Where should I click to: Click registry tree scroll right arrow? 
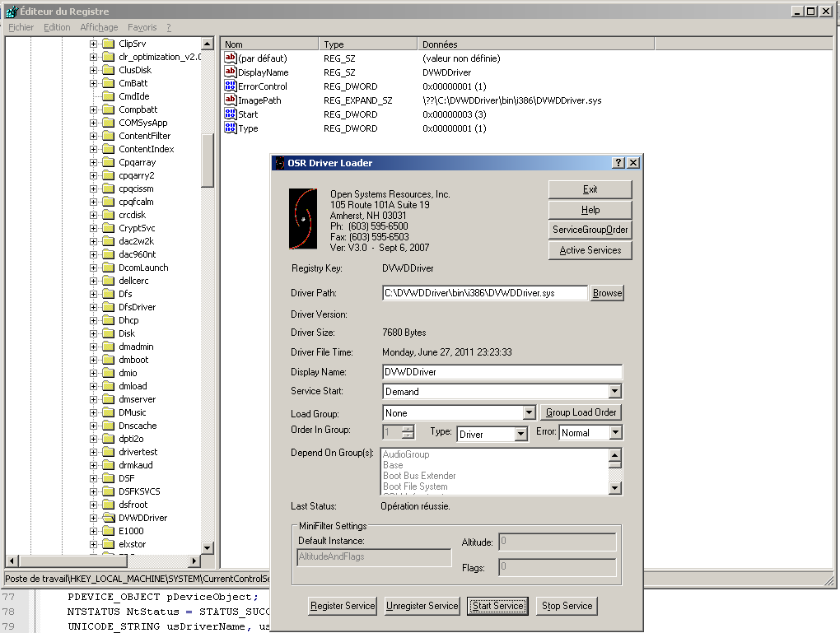[x=194, y=561]
